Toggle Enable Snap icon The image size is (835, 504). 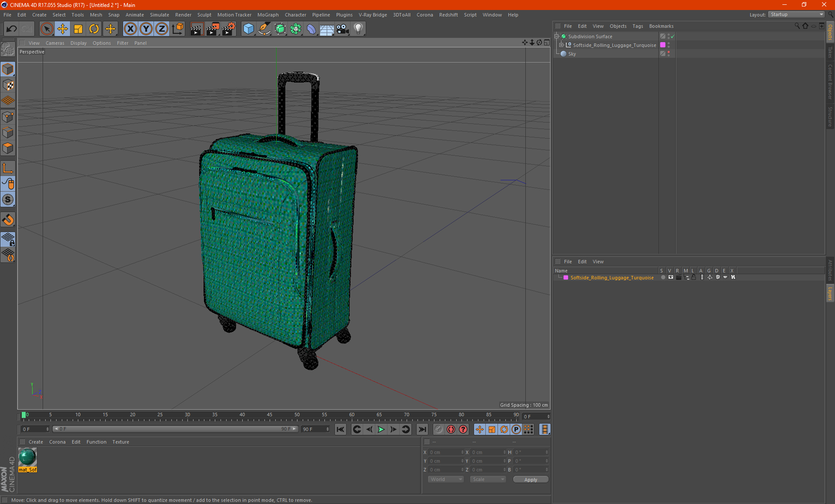click(8, 219)
